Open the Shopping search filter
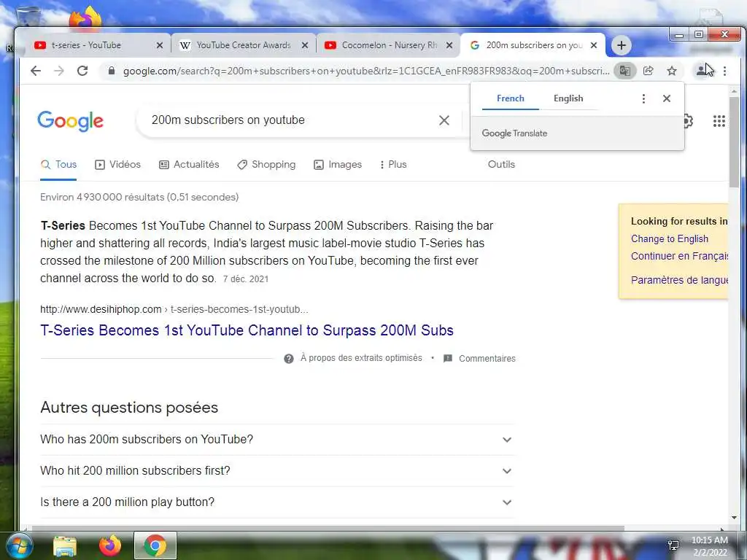The width and height of the screenshot is (747, 560). pyautogui.click(x=266, y=165)
